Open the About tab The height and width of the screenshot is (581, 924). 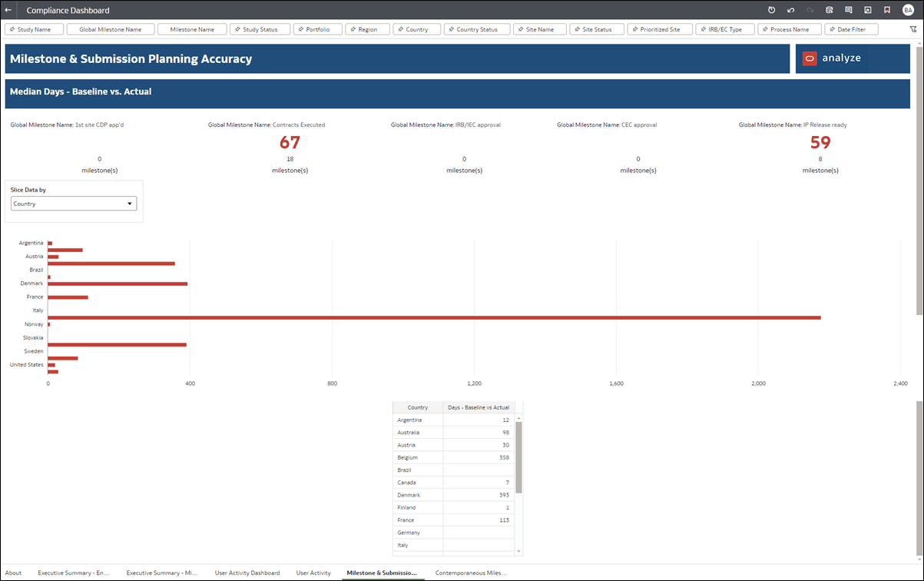tap(13, 573)
